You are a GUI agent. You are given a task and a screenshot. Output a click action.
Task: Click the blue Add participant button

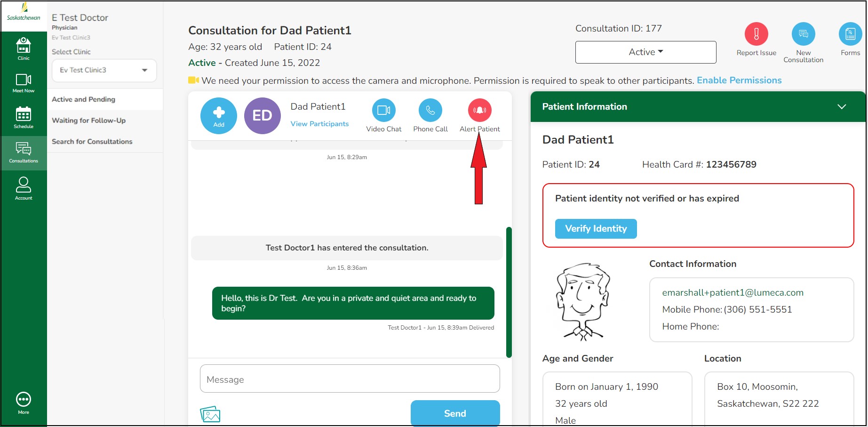coord(219,116)
